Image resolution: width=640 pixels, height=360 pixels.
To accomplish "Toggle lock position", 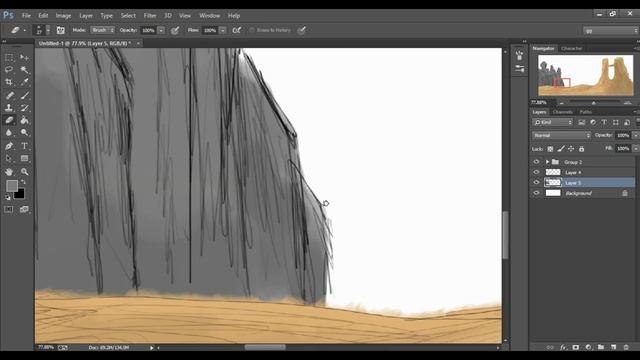I will click(x=571, y=149).
